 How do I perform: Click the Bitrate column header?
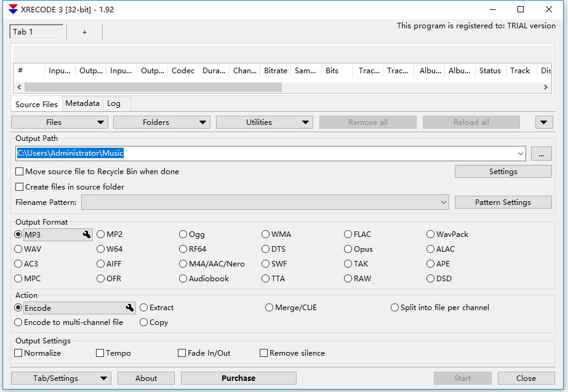[276, 71]
